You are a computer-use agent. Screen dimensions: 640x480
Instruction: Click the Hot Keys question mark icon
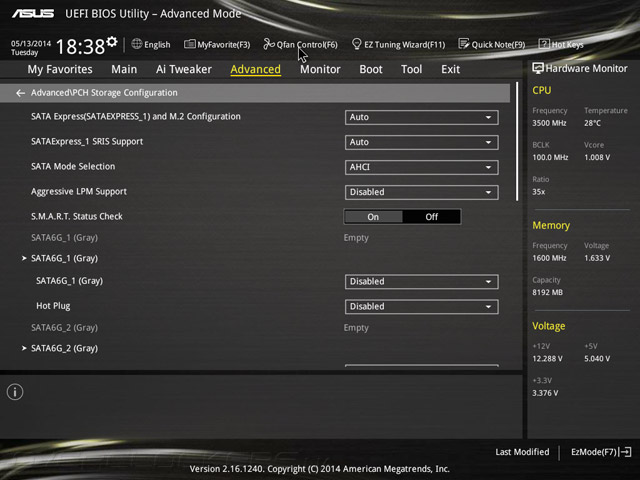point(544,44)
